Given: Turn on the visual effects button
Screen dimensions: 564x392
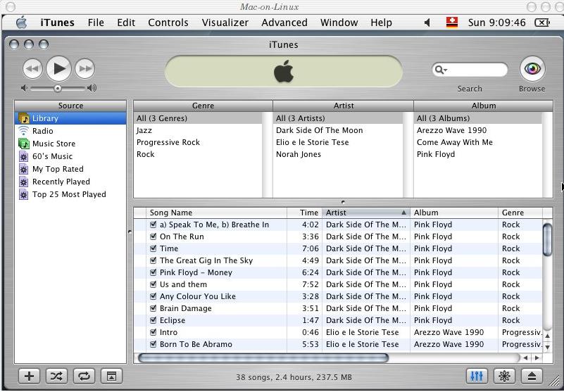Looking at the screenshot, I should (504, 377).
